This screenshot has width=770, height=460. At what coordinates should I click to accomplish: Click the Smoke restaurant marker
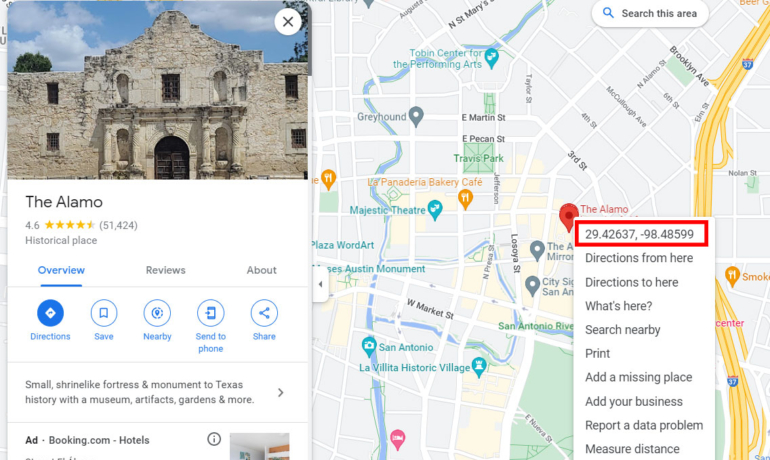pos(732,276)
